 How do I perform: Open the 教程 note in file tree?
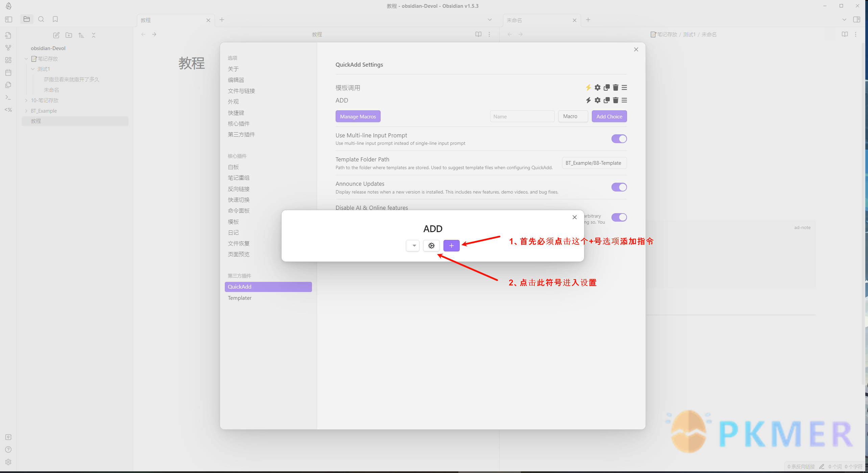pyautogui.click(x=75, y=121)
